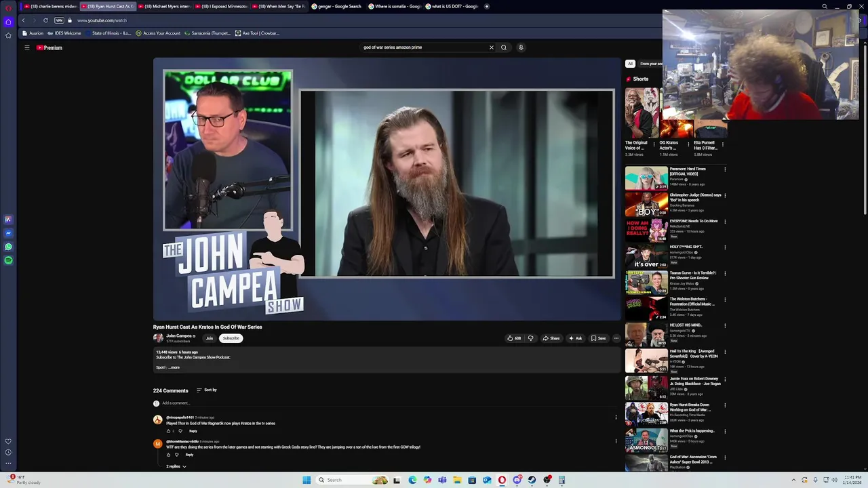868x488 pixels.
Task: Save video to playlist
Action: click(598, 338)
